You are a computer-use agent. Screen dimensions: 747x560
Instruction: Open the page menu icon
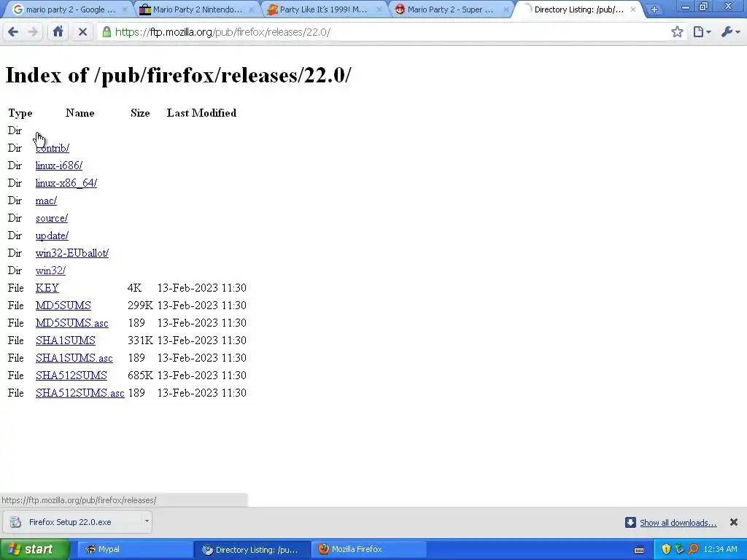point(702,32)
